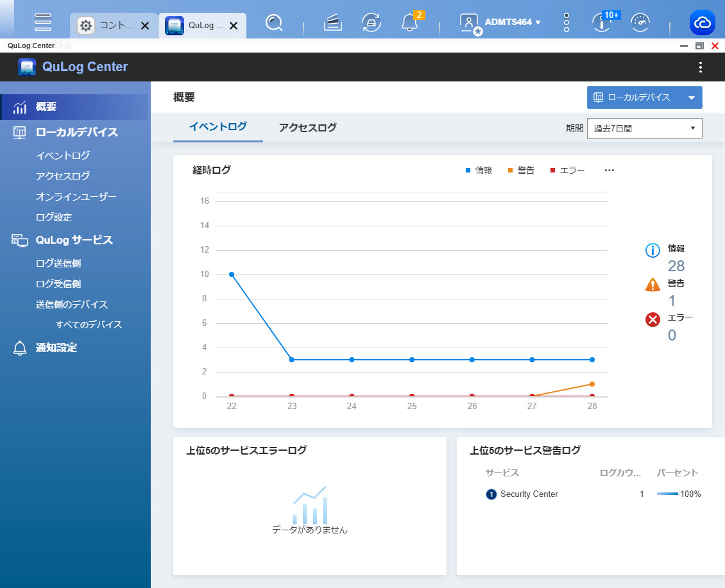This screenshot has height=588, width=725.
Task: Click the 警告 count value 1
Action: click(672, 301)
